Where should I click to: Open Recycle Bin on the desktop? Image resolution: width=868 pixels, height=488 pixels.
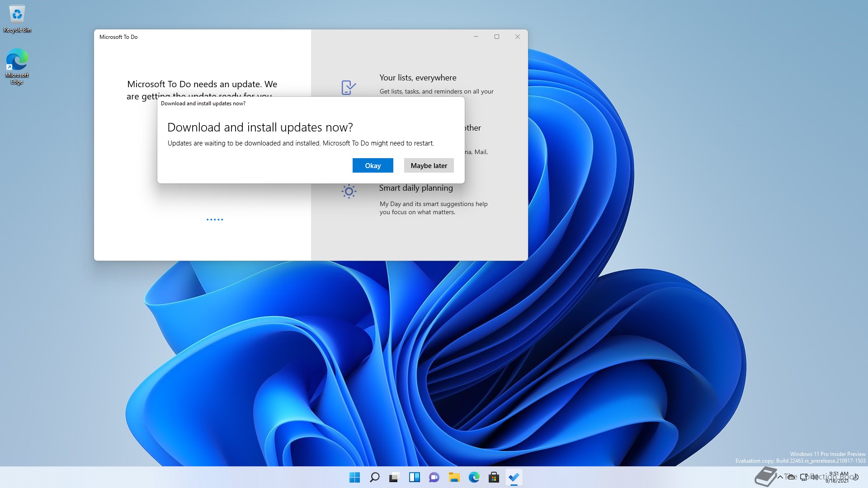tap(17, 19)
